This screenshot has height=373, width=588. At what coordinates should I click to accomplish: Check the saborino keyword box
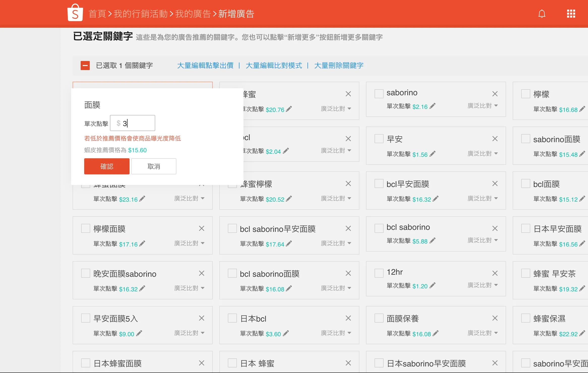point(379,94)
